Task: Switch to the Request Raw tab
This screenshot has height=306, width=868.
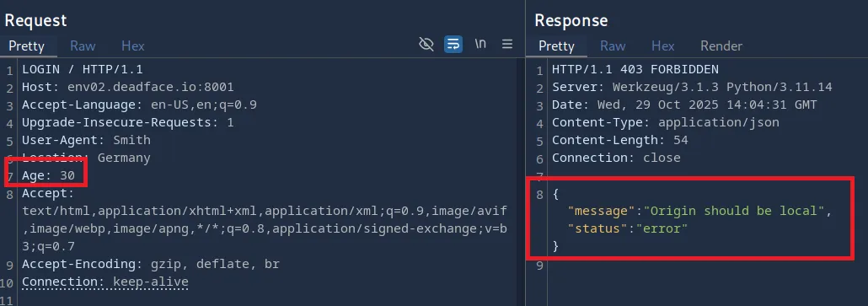Action: click(x=83, y=46)
